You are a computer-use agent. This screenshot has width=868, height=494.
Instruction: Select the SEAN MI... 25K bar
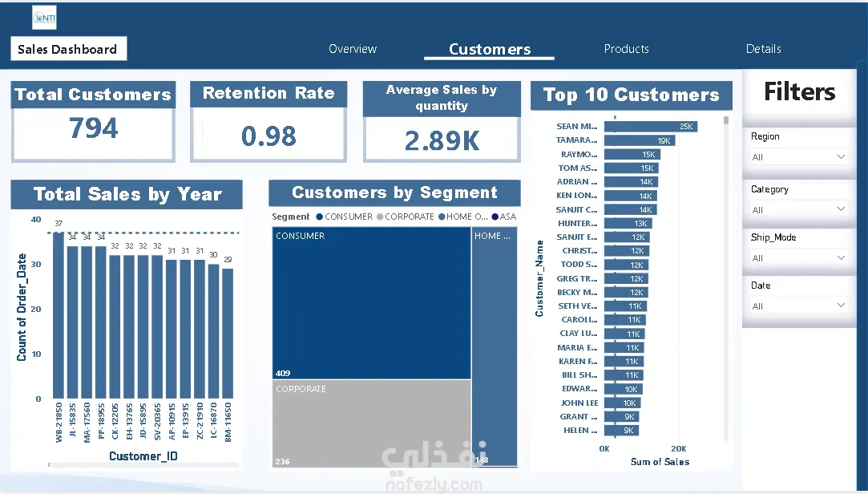pyautogui.click(x=651, y=127)
